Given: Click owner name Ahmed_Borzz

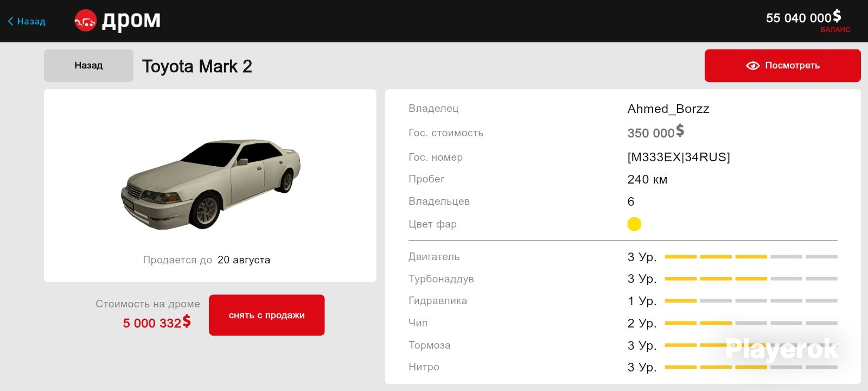Looking at the screenshot, I should [668, 109].
